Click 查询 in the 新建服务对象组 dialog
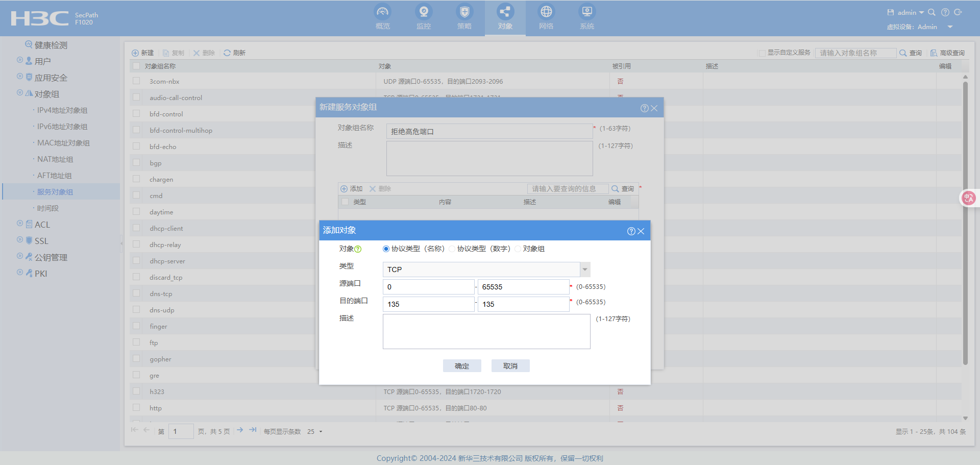This screenshot has width=980, height=465. pyautogui.click(x=623, y=189)
